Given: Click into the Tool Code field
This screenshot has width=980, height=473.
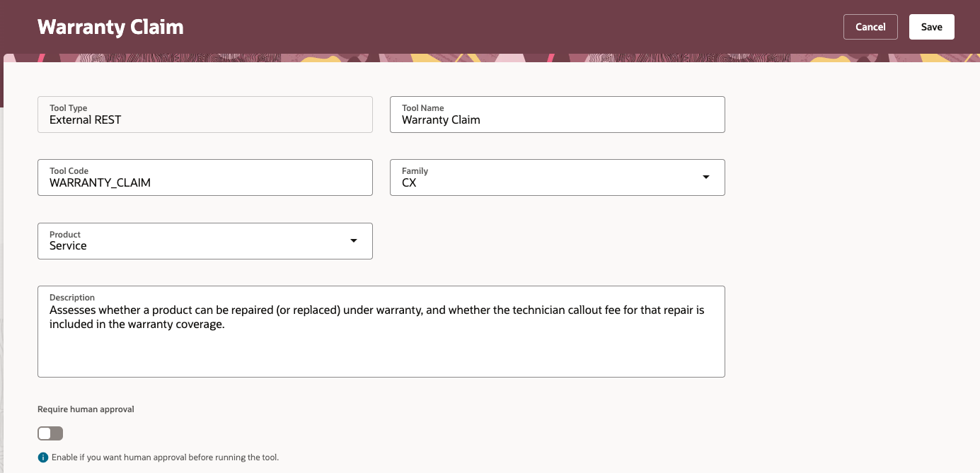Looking at the screenshot, I should [204, 182].
